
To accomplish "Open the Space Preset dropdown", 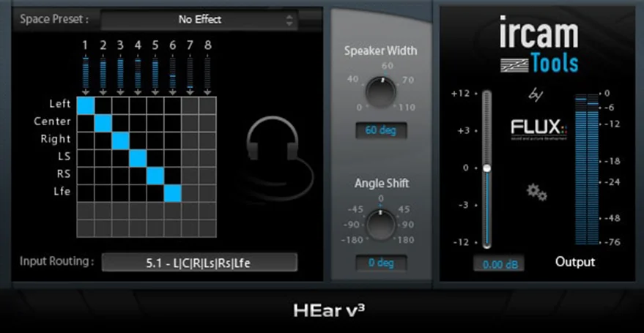I will (x=199, y=19).
